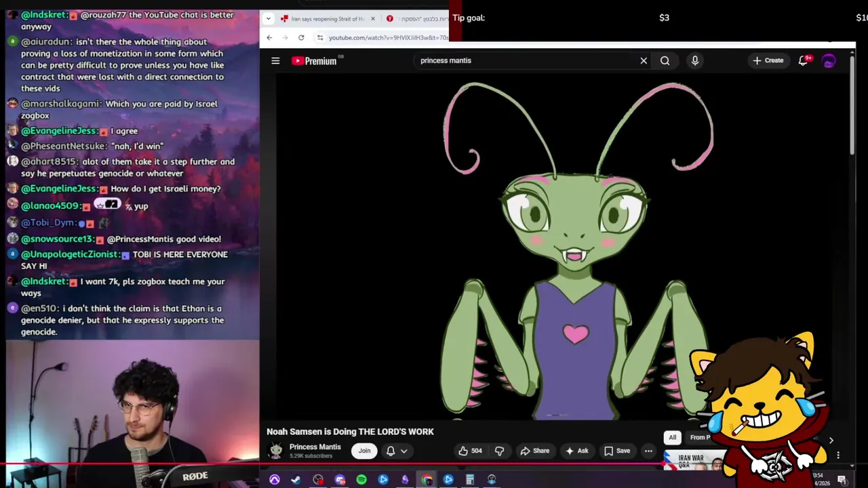
Task: Open the YouTube guide hamburger menu
Action: [275, 61]
